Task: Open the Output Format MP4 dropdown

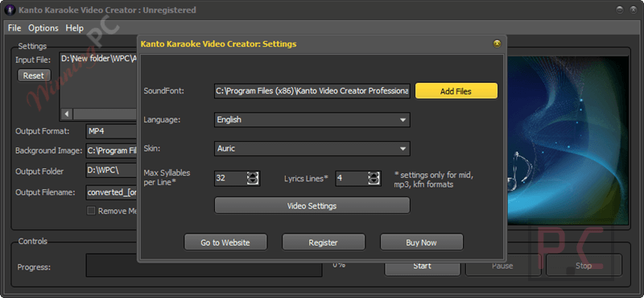Action: tap(112, 131)
